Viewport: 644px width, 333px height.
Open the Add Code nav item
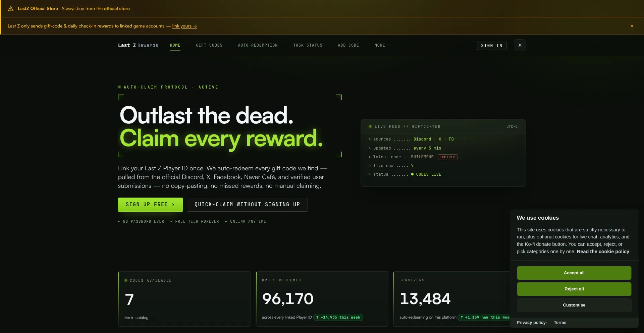(348, 45)
